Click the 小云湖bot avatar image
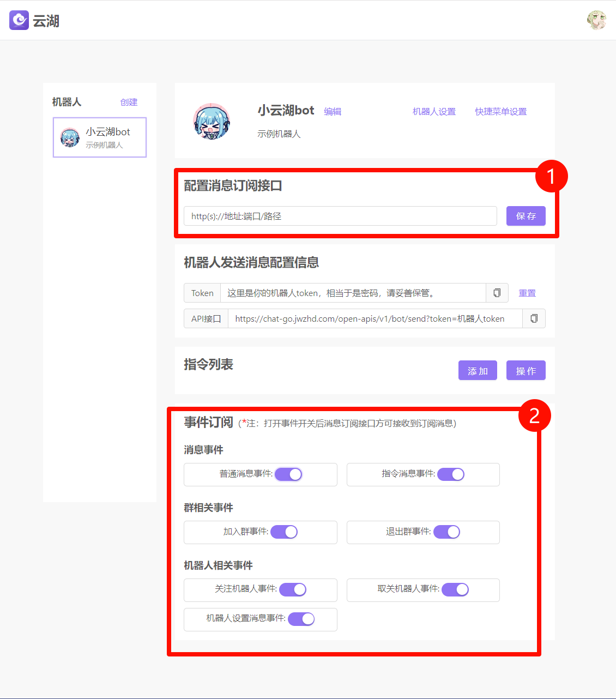 click(x=212, y=121)
